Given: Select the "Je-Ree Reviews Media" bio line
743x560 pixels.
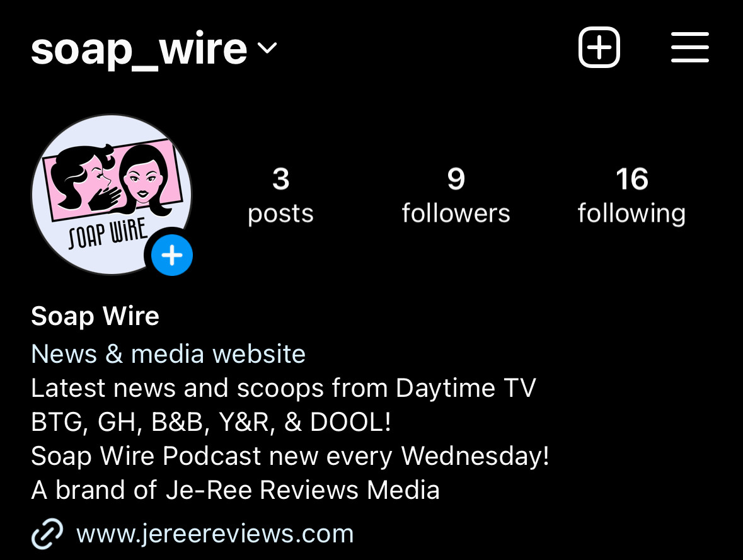Looking at the screenshot, I should 235,490.
